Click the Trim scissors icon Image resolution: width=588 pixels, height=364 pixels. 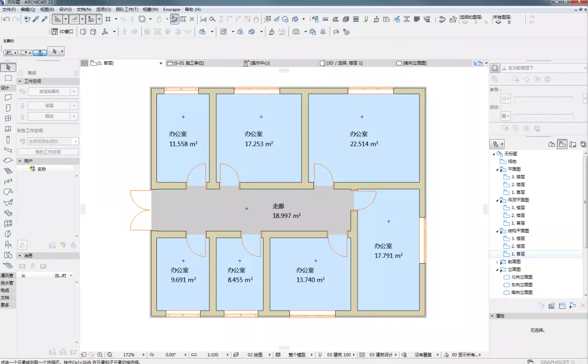pyautogui.click(x=204, y=19)
